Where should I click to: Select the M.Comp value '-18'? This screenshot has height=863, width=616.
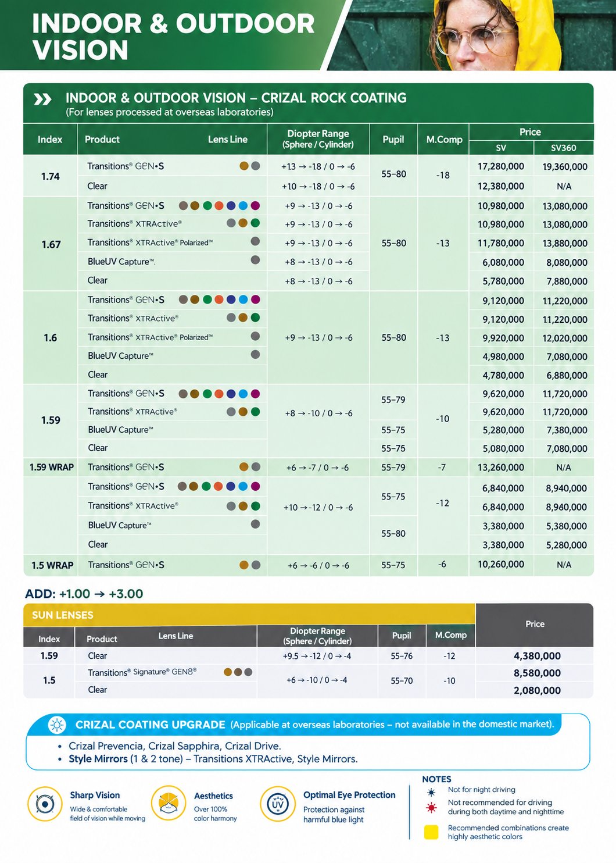[443, 175]
